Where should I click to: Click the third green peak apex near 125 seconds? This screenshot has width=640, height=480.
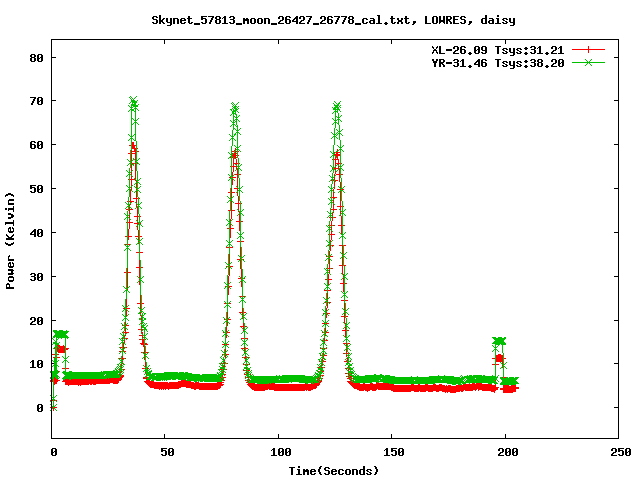[337, 106]
